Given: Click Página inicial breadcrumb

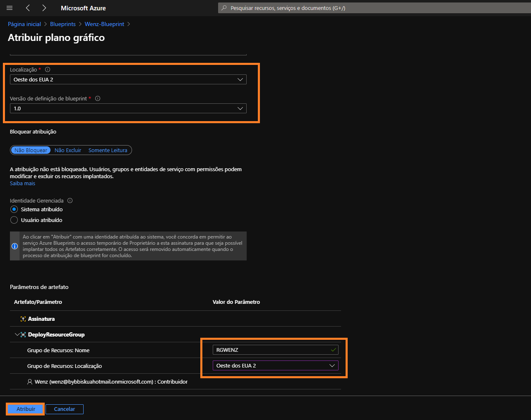Looking at the screenshot, I should [24, 24].
